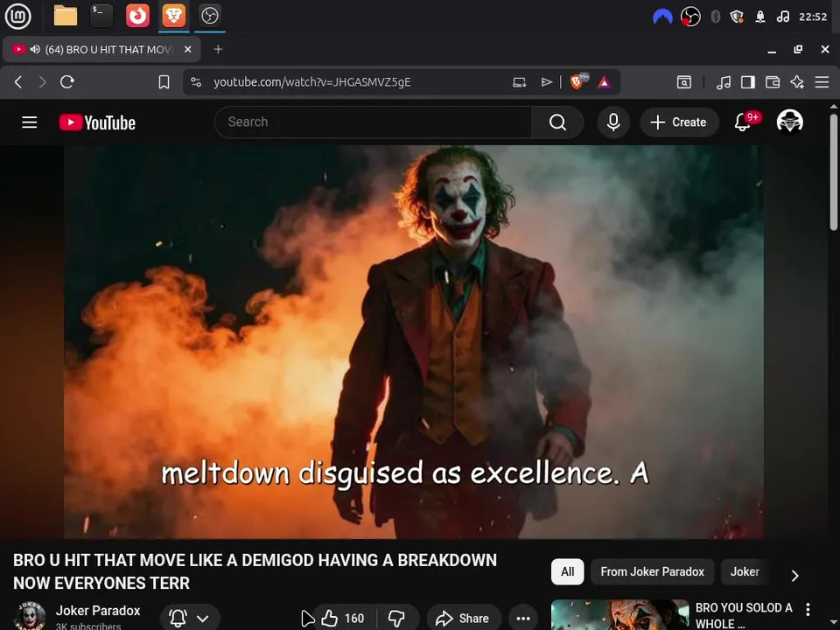Close the YouTube browser tab
Screen dimensions: 840x630
(x=187, y=49)
